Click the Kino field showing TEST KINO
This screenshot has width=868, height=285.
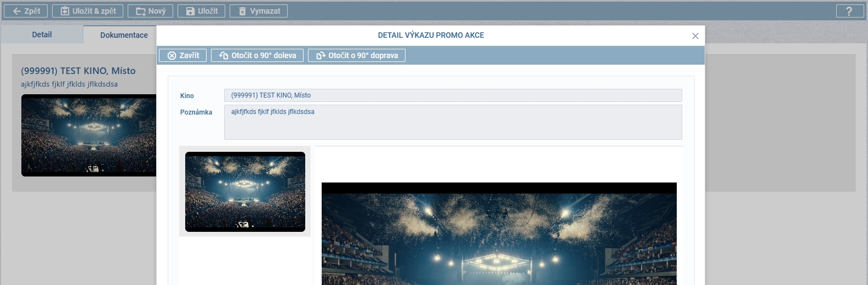[x=453, y=95]
